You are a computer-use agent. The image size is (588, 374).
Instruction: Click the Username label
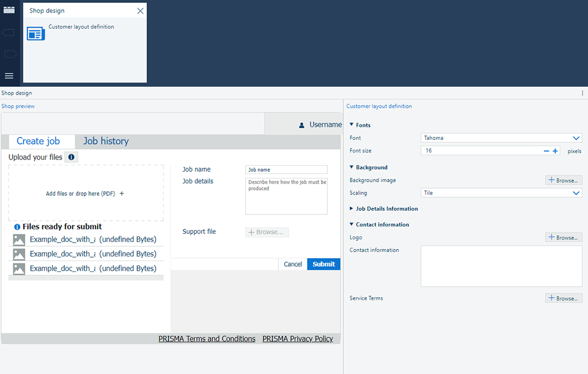pos(326,125)
